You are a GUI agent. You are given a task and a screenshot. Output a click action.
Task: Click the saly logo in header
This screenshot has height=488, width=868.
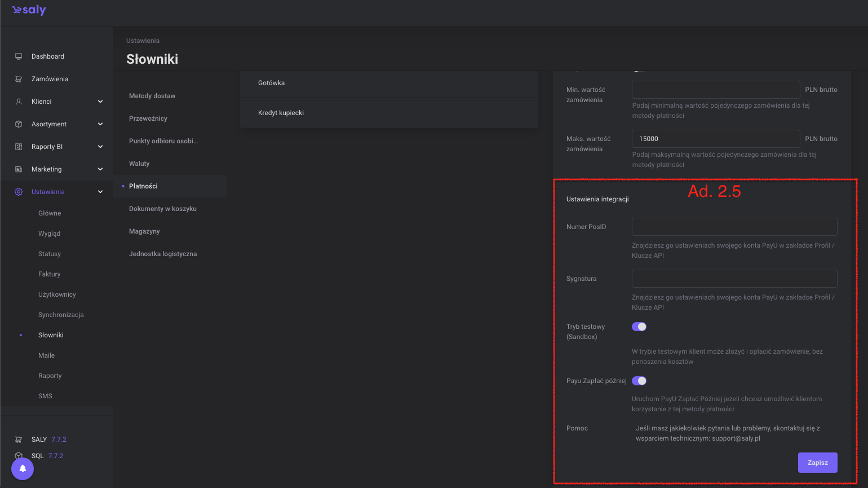[29, 10]
